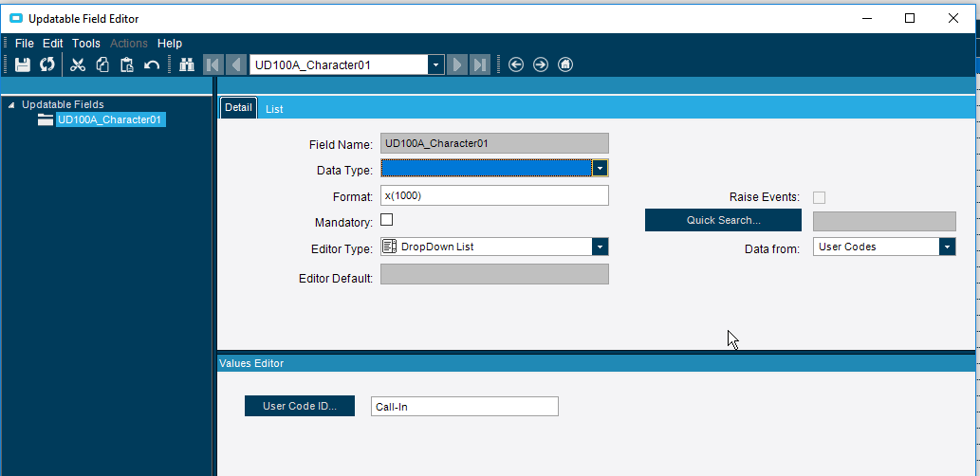The width and height of the screenshot is (980, 476).
Task: Go to last record navigation arrow
Action: click(x=480, y=64)
